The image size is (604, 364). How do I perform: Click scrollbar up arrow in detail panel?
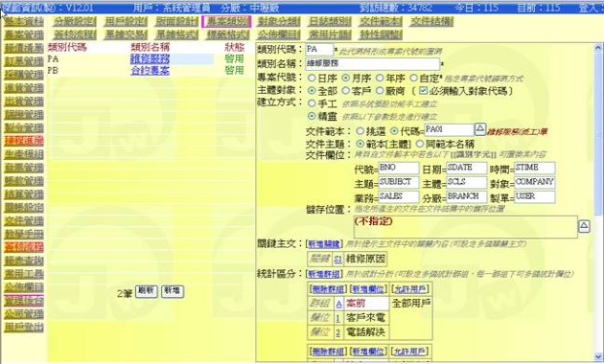(598, 49)
